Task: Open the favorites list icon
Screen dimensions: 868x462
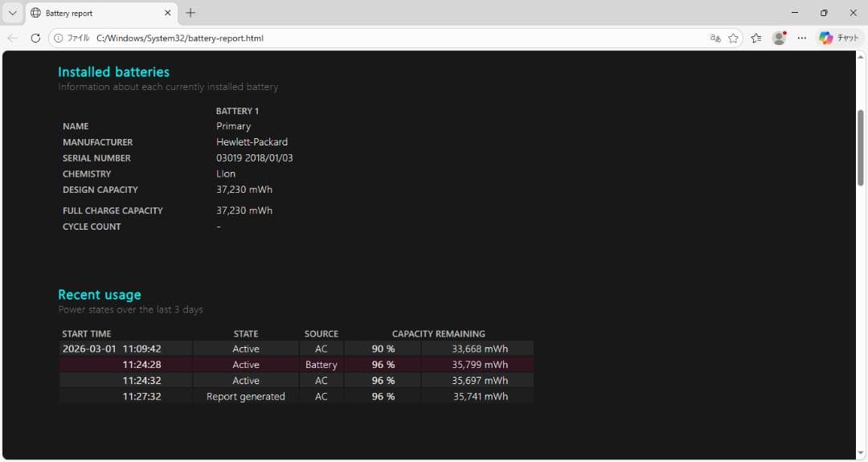Action: (756, 38)
